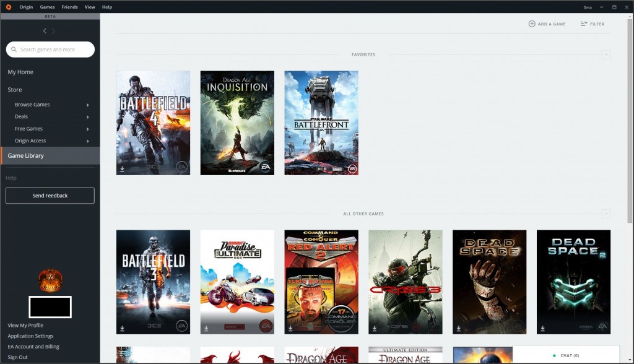Go forward with the right navigation arrow
Screen dimensions: 634x364
[53, 31]
